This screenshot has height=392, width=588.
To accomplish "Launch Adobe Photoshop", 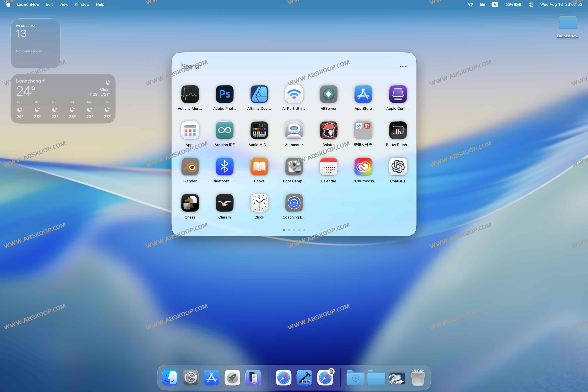I will pyautogui.click(x=224, y=94).
